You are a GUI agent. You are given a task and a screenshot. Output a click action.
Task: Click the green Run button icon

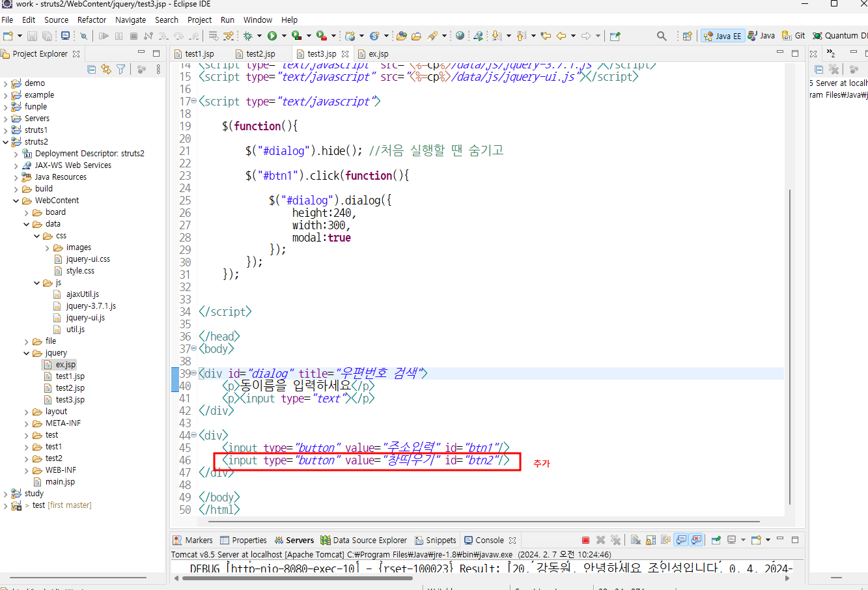[x=272, y=36]
